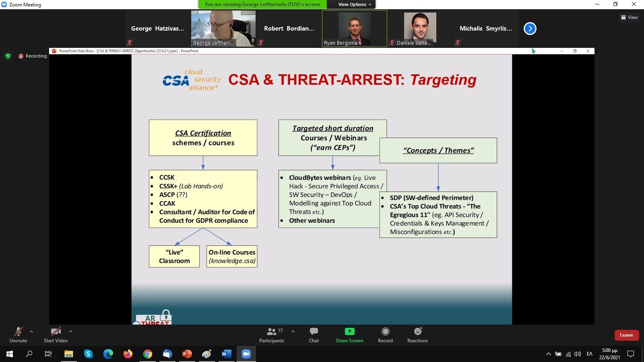Click muted mic icon on Michalis Smyrlis tile

458,42
